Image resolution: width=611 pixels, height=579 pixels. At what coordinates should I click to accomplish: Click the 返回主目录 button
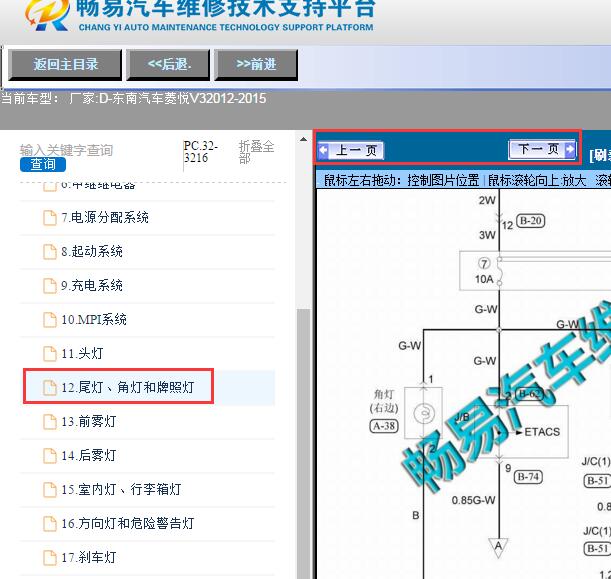65,64
